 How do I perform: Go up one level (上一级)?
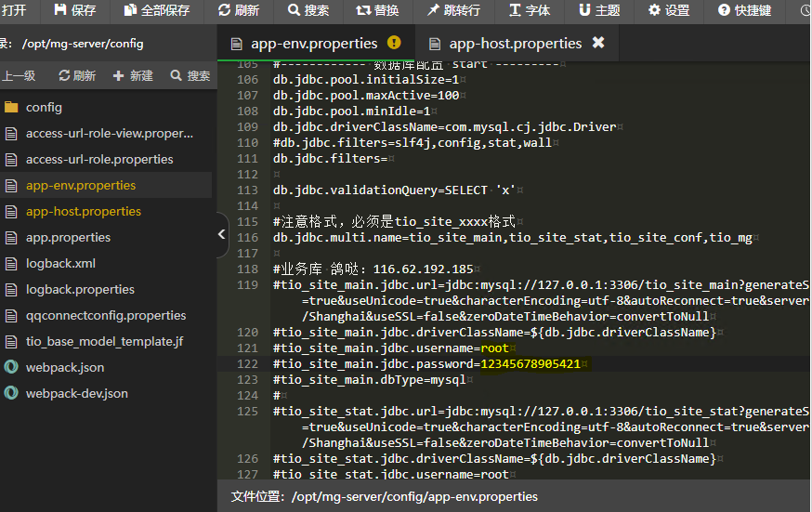[x=19, y=75]
